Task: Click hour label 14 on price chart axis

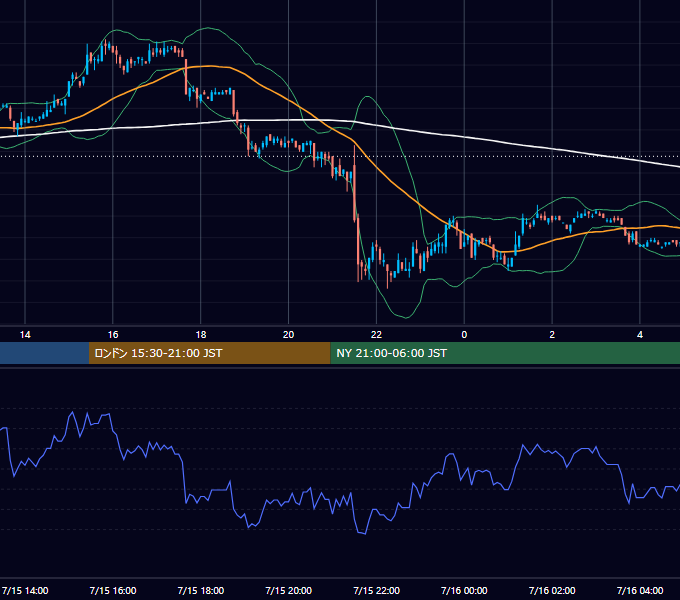Action: point(25,335)
